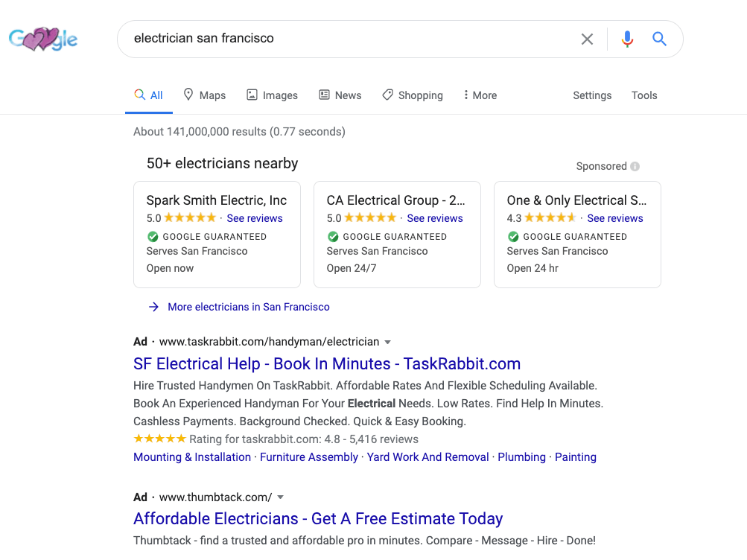Click the Sponsored info icon
This screenshot has width=747, height=560.
click(x=635, y=167)
